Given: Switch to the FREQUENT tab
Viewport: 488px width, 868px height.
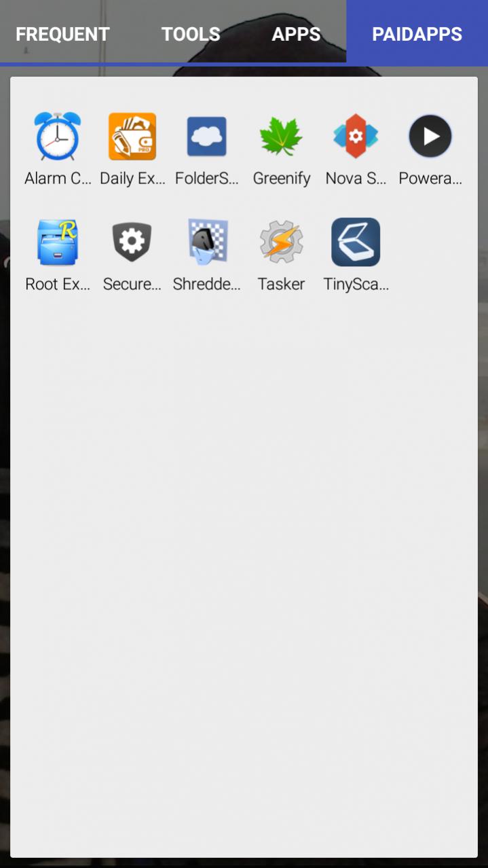Looking at the screenshot, I should [x=62, y=34].
